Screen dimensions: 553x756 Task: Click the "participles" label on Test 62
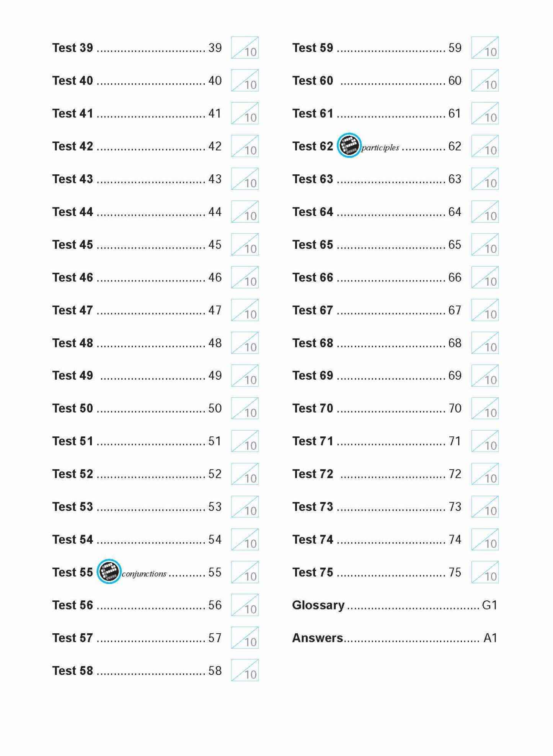click(x=380, y=148)
